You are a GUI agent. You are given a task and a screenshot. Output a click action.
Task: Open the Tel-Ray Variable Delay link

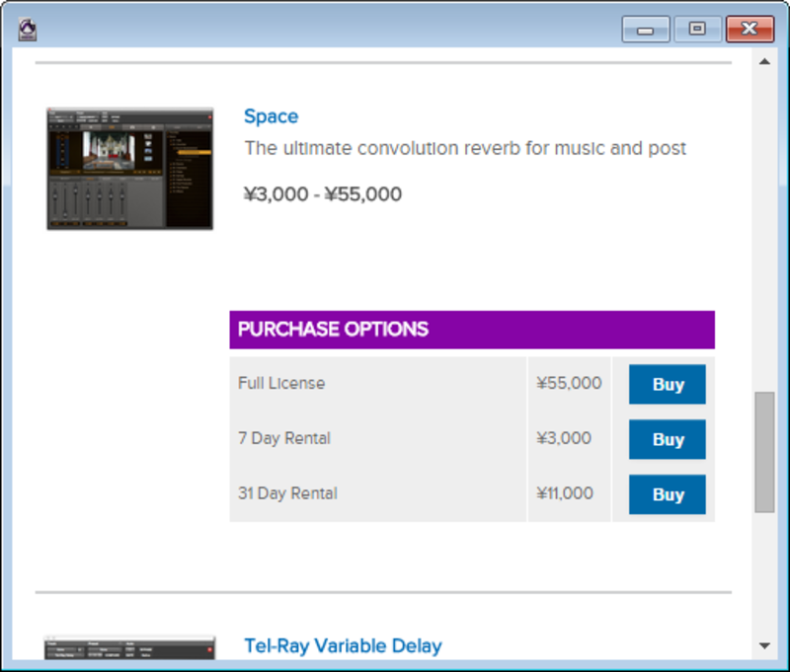point(343,645)
